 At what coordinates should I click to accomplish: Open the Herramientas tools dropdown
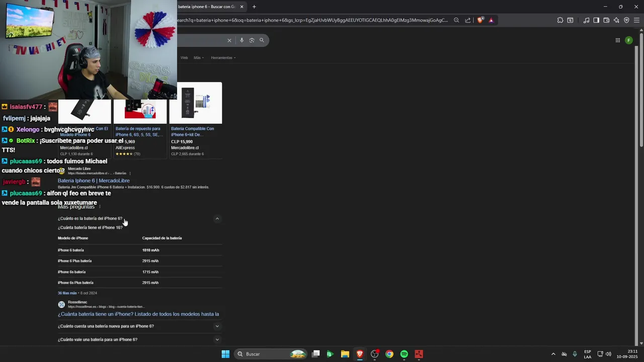223,58
